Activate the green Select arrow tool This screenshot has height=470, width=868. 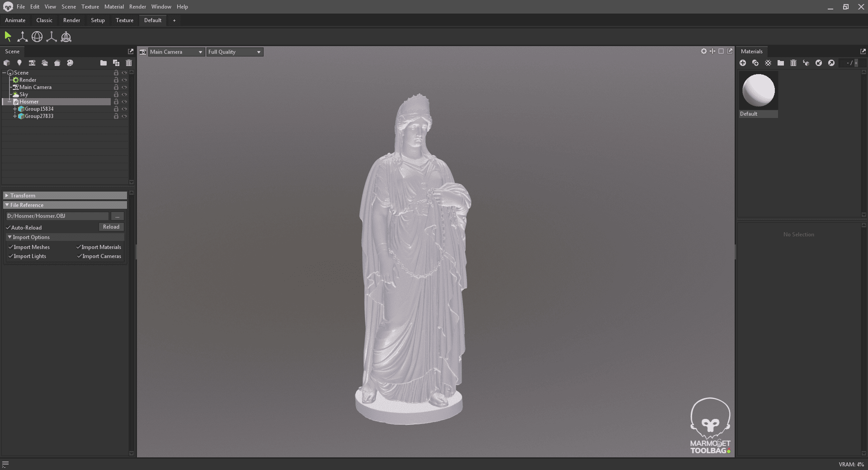pos(8,37)
